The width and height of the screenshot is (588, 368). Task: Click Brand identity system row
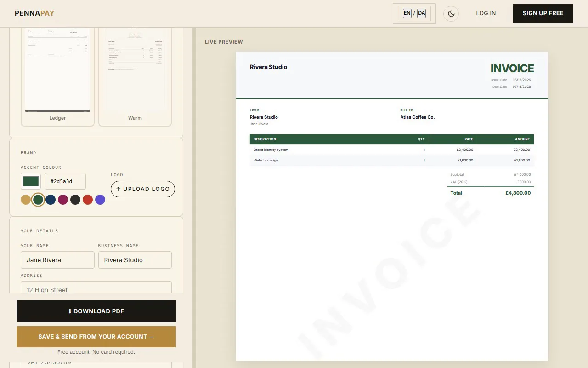point(392,150)
